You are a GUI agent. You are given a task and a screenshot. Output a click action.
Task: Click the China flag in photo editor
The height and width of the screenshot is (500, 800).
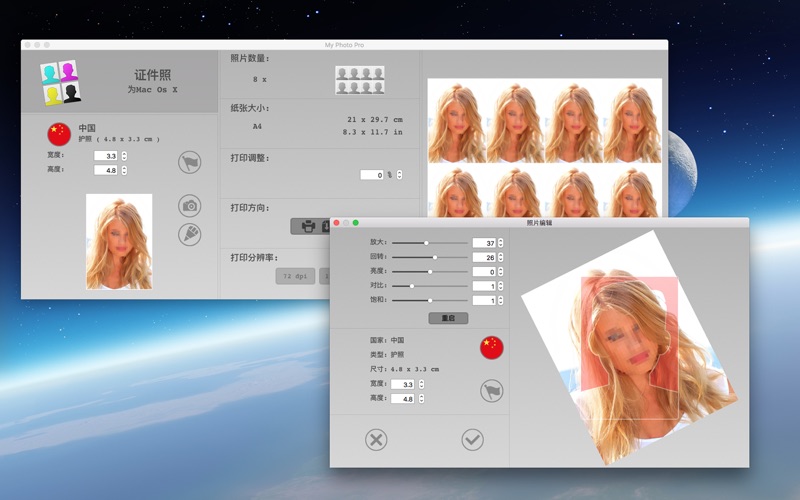pyautogui.click(x=491, y=347)
